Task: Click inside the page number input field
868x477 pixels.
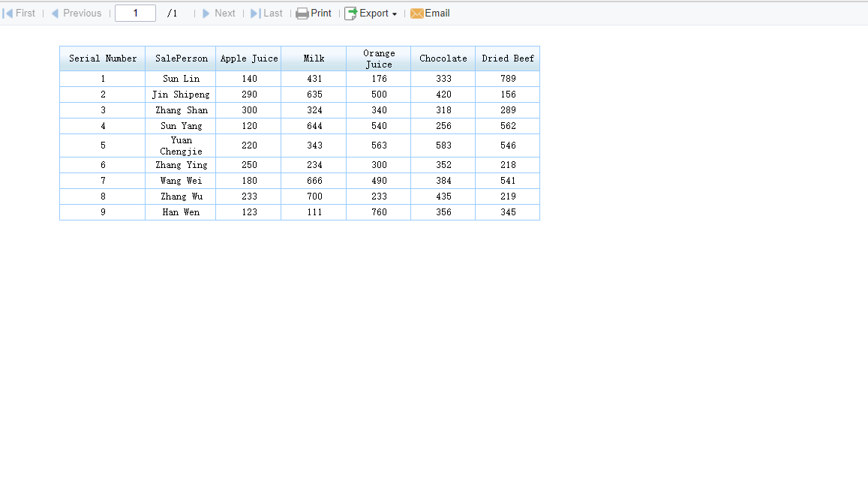Action: (135, 13)
